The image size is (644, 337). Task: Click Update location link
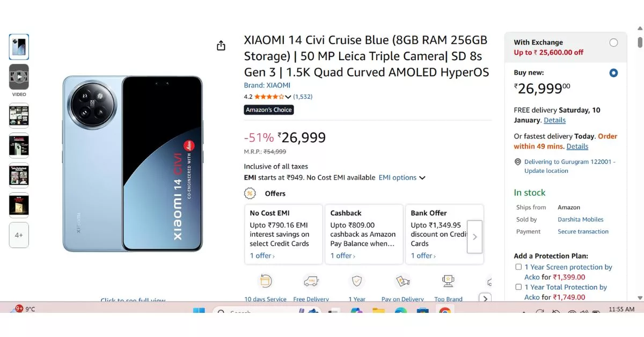coord(546,171)
